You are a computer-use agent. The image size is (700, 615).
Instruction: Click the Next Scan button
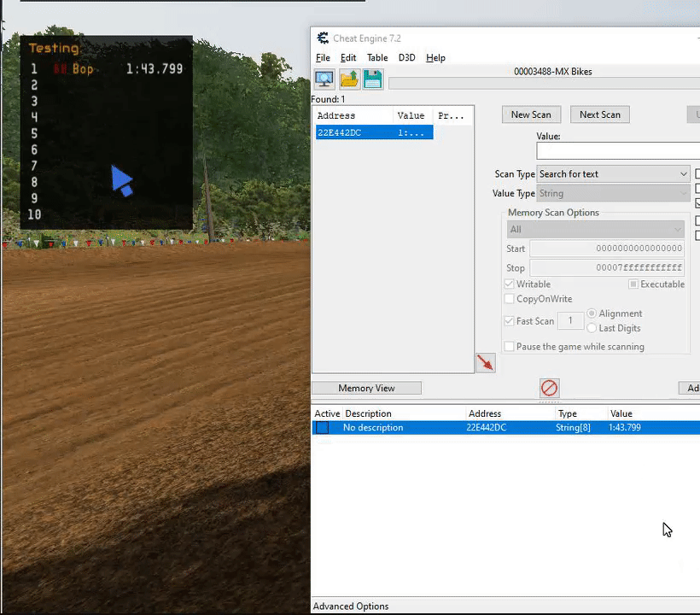pos(599,114)
